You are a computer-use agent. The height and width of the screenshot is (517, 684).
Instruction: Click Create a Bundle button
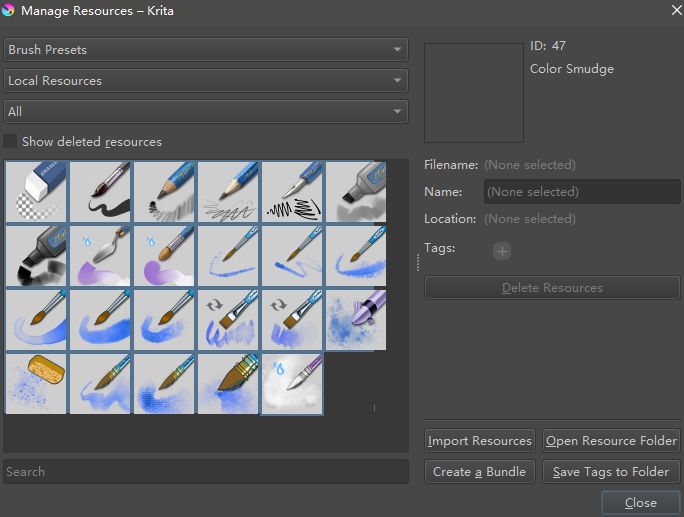480,472
